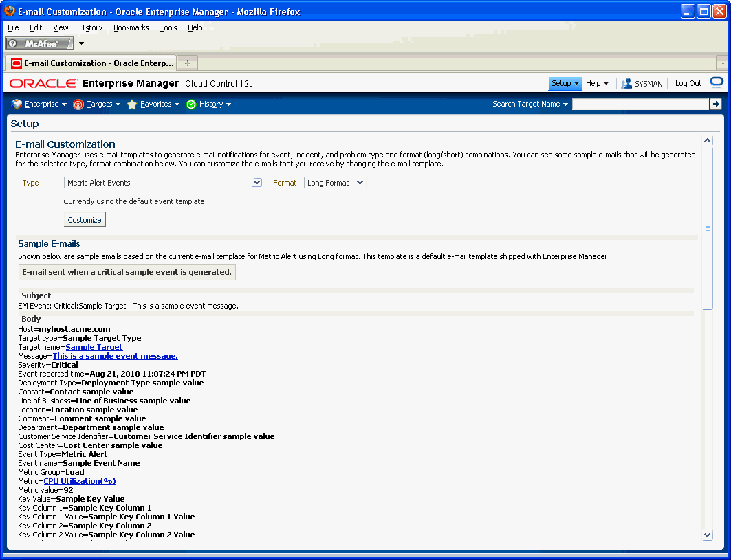Click the 'Event Type=Metric Alert' line
The image size is (731, 560).
pyautogui.click(x=63, y=454)
